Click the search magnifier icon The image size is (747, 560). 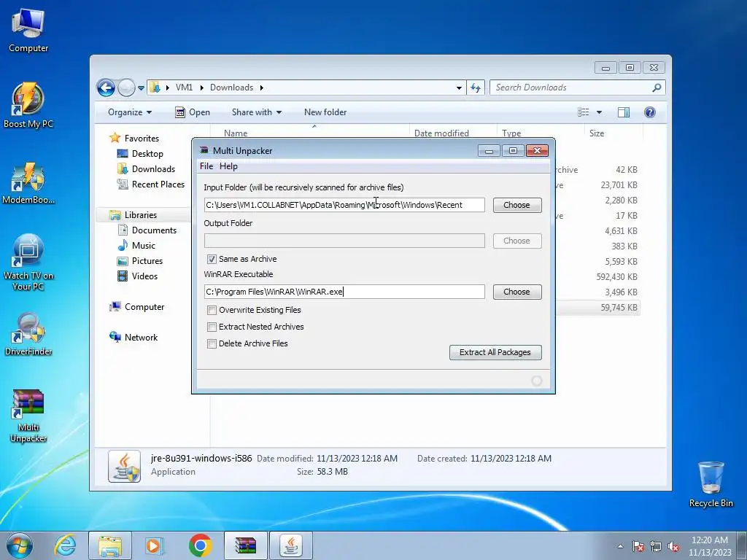pyautogui.click(x=657, y=87)
